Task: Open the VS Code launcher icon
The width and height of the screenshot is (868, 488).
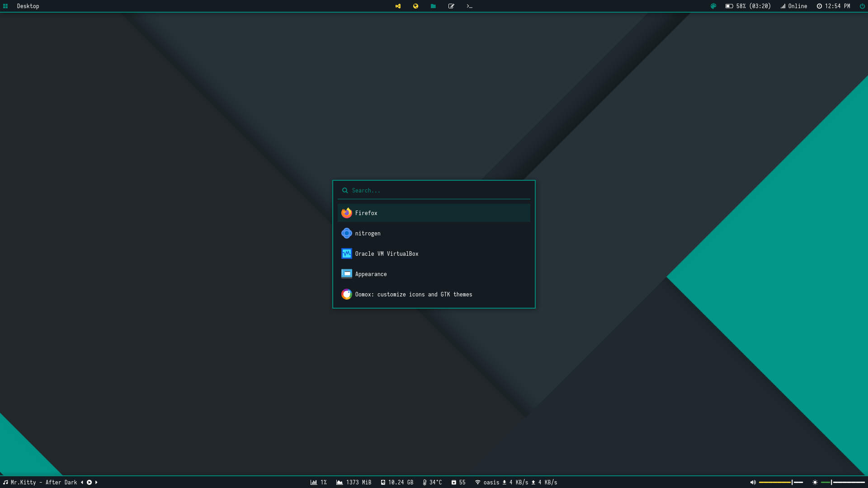Action: click(x=398, y=6)
